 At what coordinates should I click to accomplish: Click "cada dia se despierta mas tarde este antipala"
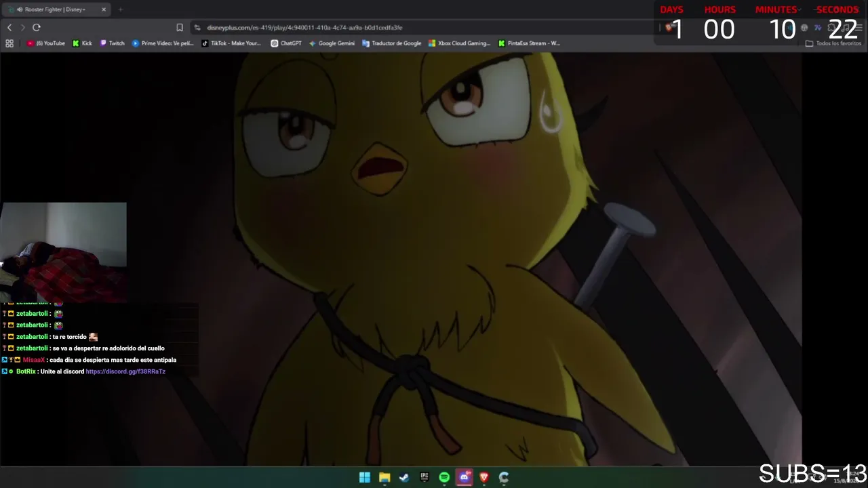pyautogui.click(x=113, y=360)
